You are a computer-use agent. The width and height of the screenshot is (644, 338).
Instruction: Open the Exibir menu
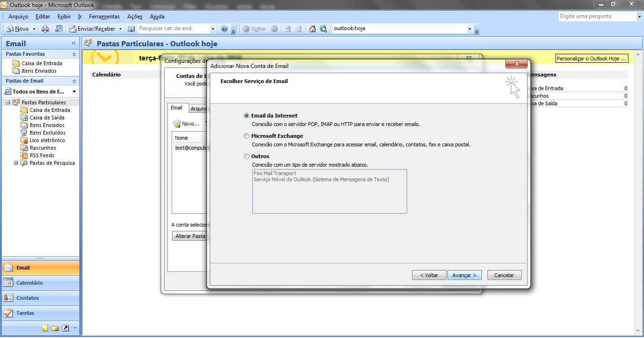coord(64,17)
